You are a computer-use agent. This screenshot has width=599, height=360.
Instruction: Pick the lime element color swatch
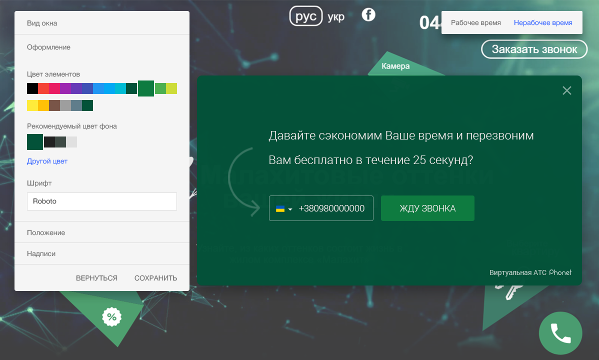pyautogui.click(x=172, y=88)
